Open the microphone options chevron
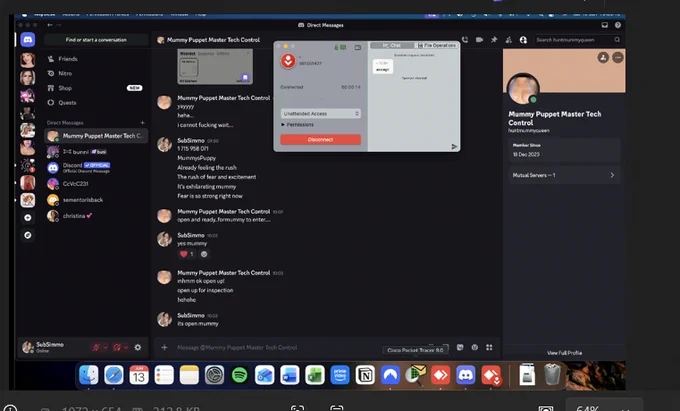Image resolution: width=680 pixels, height=411 pixels. coord(105,347)
